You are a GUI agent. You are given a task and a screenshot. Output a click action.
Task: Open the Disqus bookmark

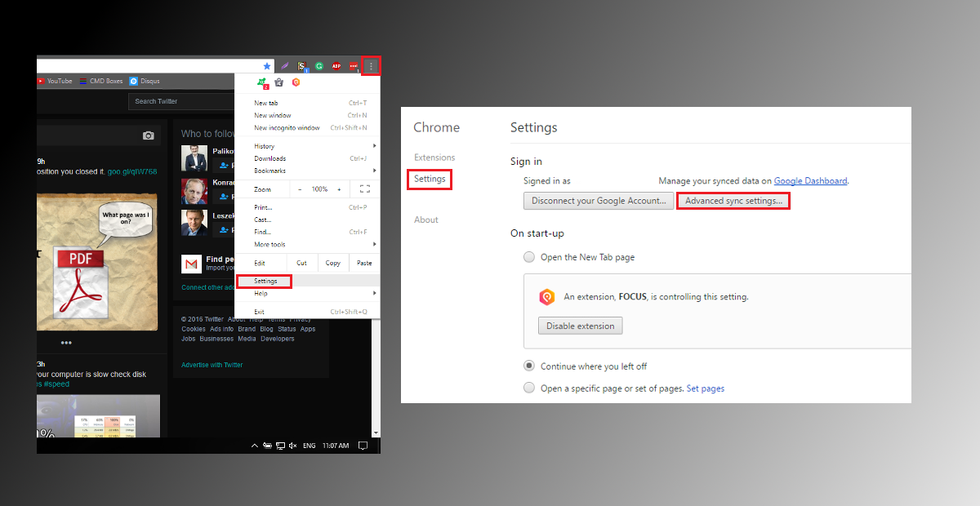point(145,82)
